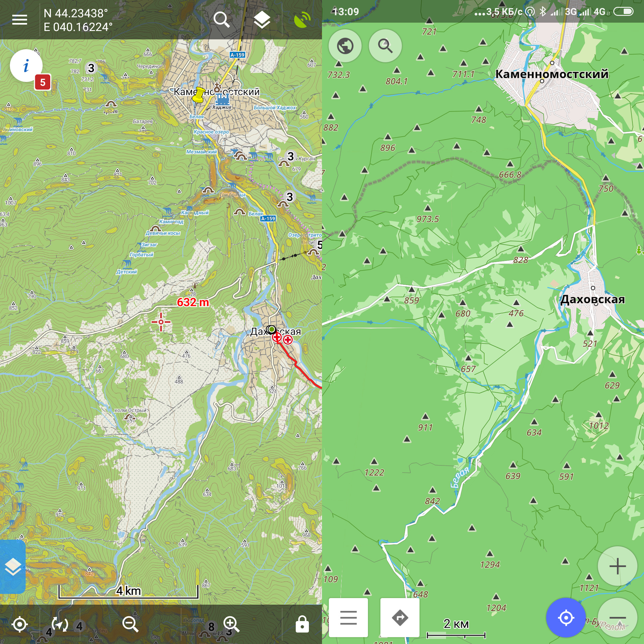Zoom out with the right map minus button

click(618, 618)
